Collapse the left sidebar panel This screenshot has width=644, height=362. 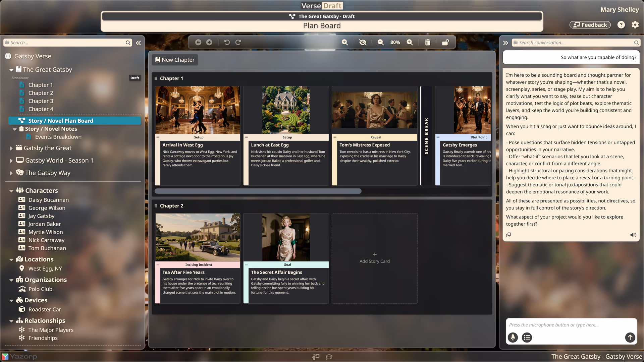[139, 43]
